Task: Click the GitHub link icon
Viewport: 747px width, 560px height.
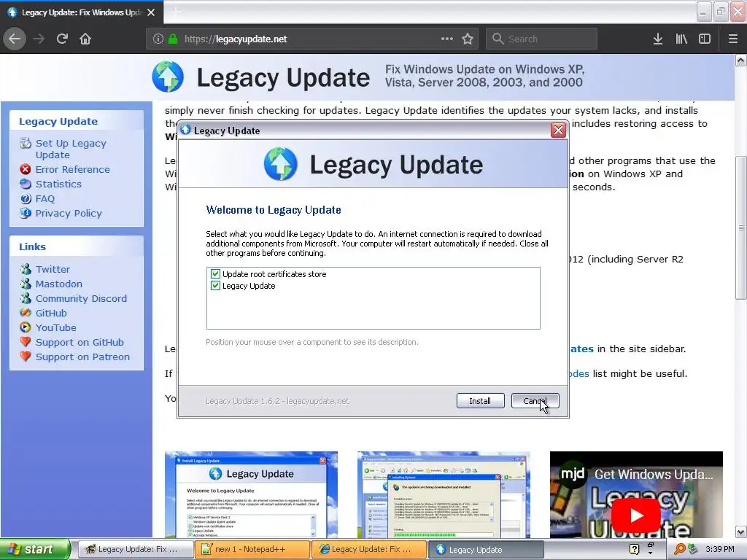Action: pos(26,313)
